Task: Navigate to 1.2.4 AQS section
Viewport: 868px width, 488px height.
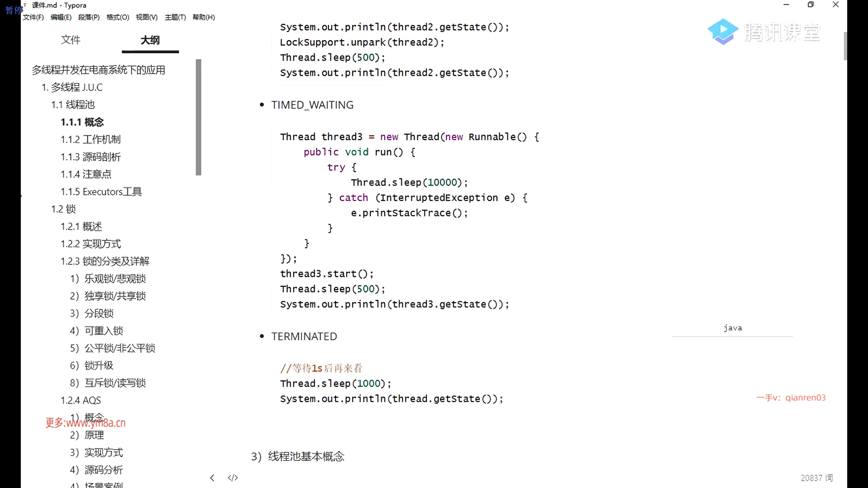Action: pyautogui.click(x=81, y=400)
